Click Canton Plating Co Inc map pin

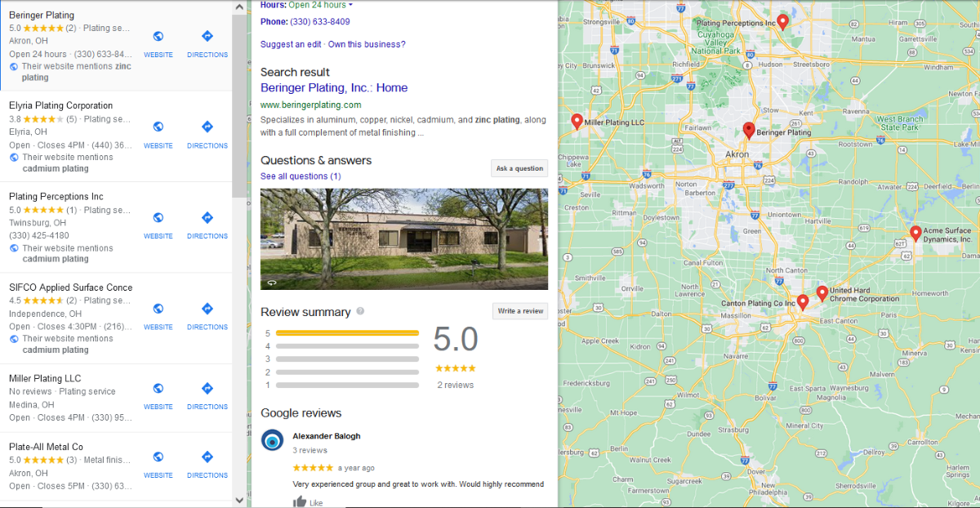[803, 301]
